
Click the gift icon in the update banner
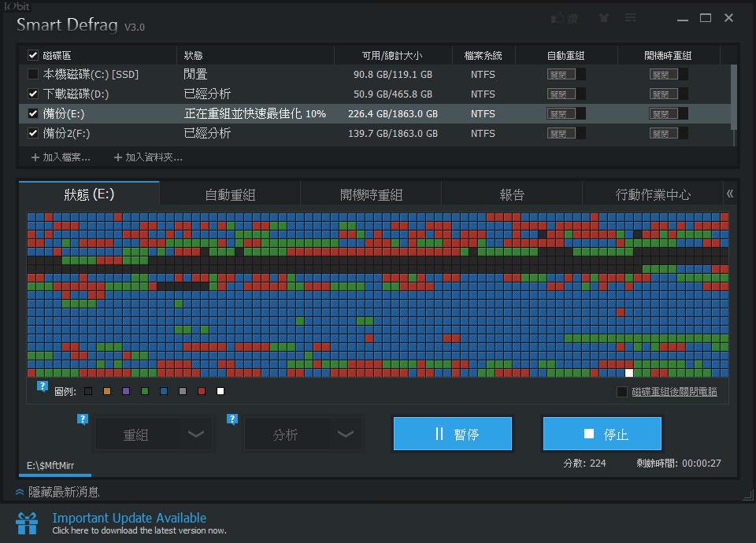tap(27, 523)
